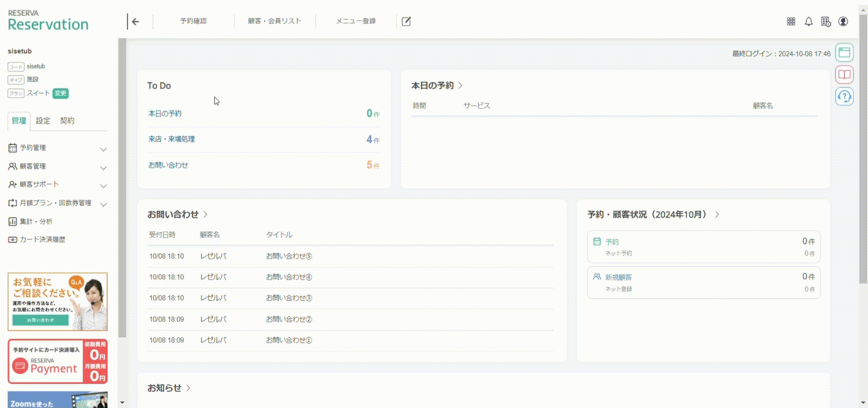
Task: Open the お問い合わせ To Do row
Action: coord(264,165)
